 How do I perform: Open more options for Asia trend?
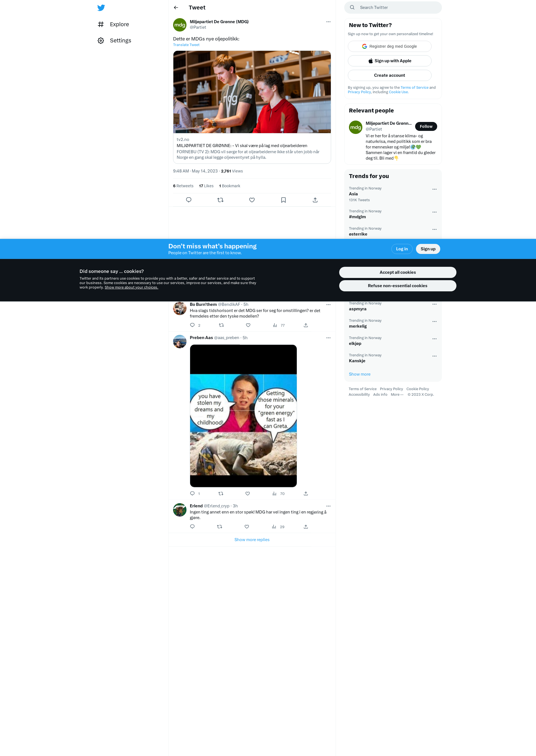(434, 189)
